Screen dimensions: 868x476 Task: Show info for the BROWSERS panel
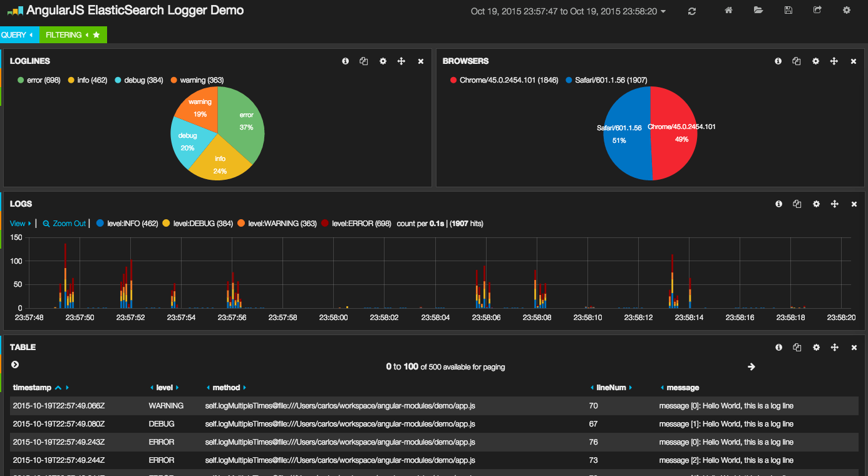778,61
